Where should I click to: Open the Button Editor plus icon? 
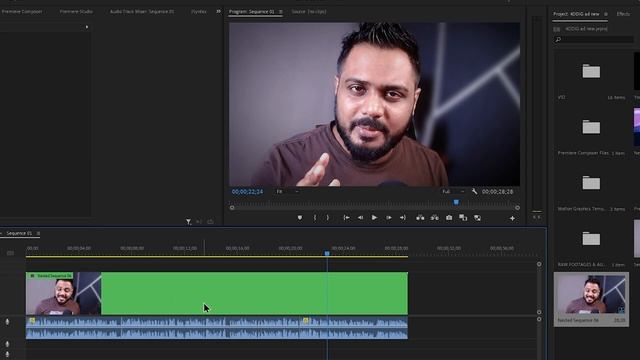[512, 218]
